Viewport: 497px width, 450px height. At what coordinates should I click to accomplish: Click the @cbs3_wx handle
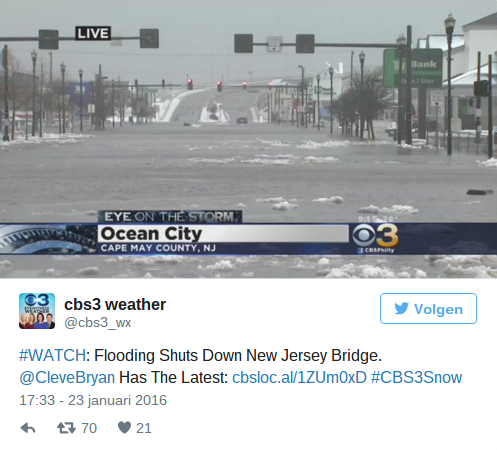click(x=97, y=323)
